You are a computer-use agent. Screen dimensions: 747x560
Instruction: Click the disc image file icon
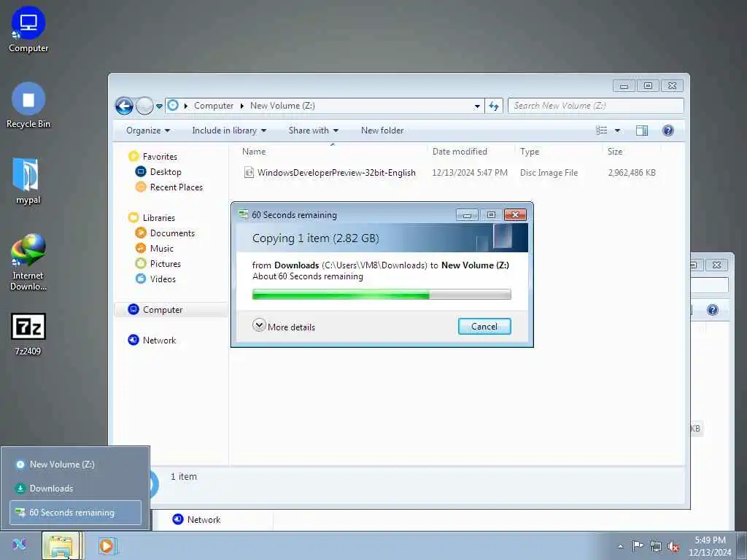click(249, 172)
